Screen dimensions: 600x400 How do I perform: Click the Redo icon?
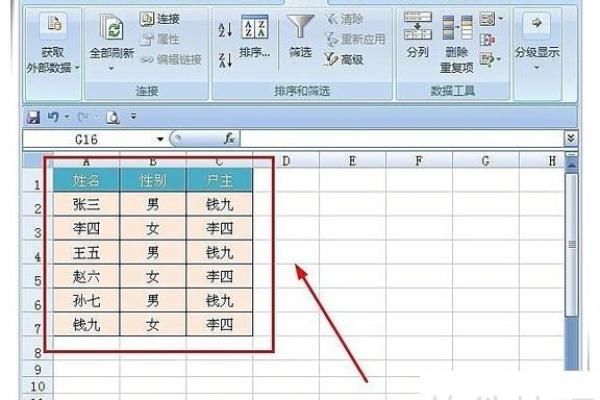point(83,117)
